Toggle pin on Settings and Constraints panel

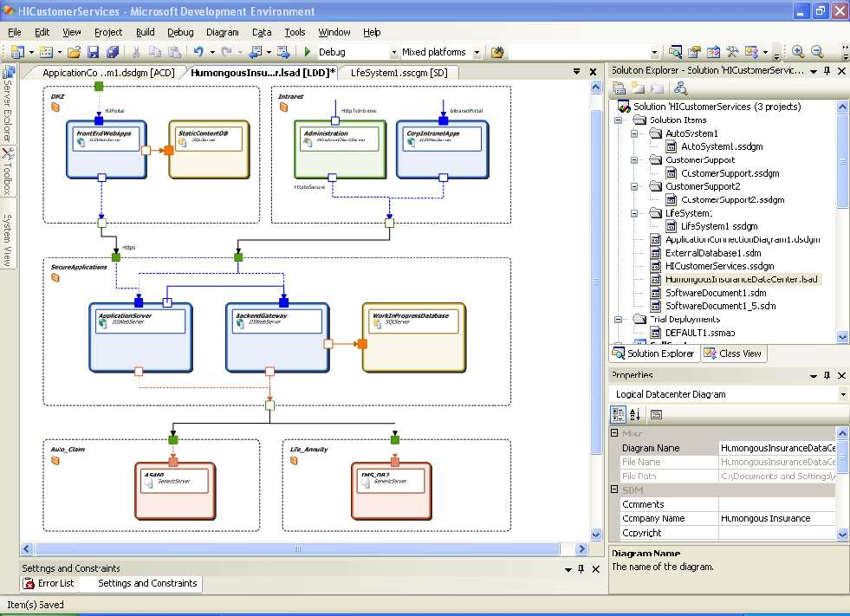coord(581,569)
